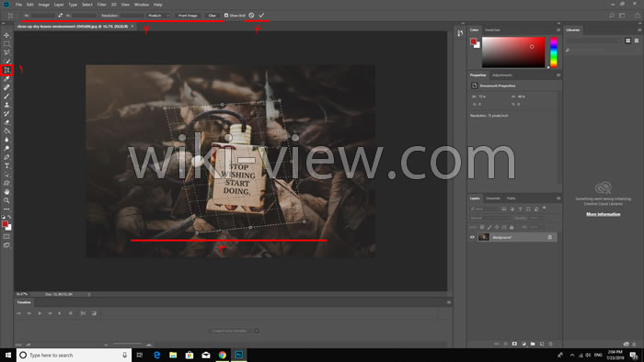Select the Background layer thumbnail
This screenshot has width=644, height=362.
click(484, 237)
